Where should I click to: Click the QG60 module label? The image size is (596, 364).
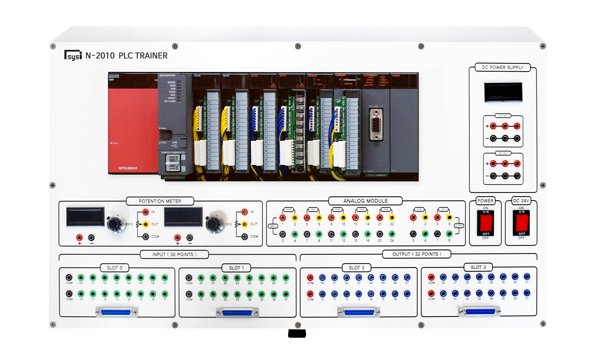396,76
